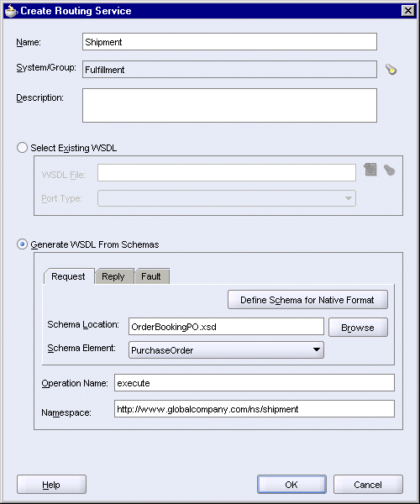Switch to the Reply tab
Screen dimensions: 420x504
click(x=113, y=276)
